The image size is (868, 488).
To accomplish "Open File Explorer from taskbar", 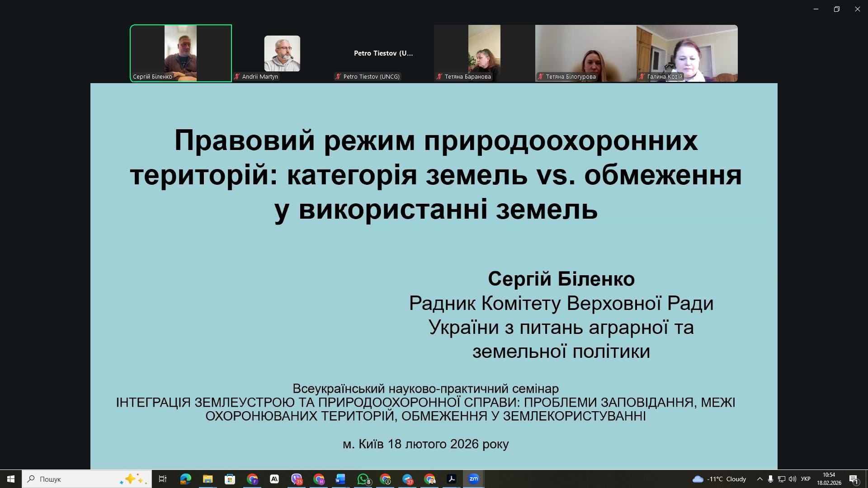I will pyautogui.click(x=208, y=479).
